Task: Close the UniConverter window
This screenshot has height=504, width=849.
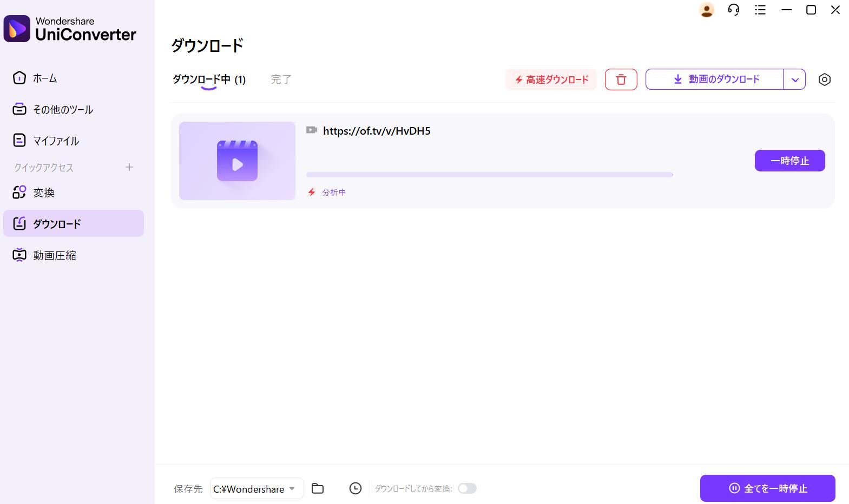Action: [835, 10]
